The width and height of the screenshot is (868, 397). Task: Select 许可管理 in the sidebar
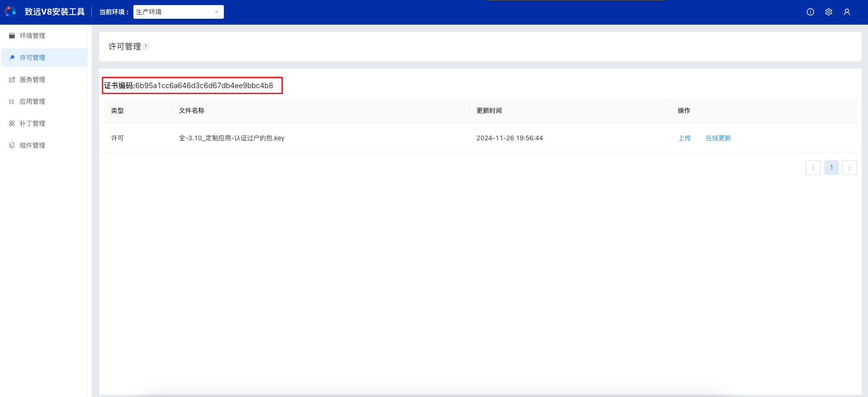coord(32,58)
